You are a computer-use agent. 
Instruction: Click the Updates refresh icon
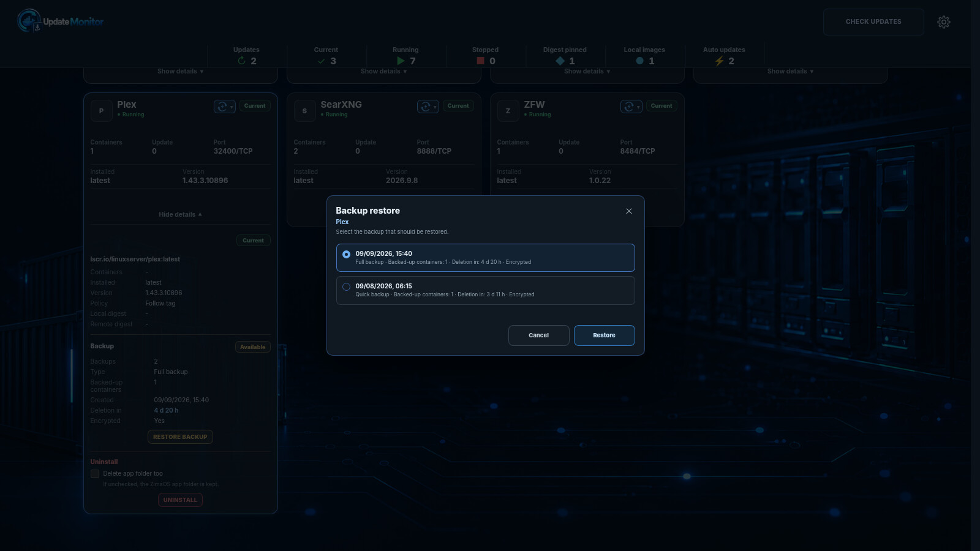click(241, 61)
